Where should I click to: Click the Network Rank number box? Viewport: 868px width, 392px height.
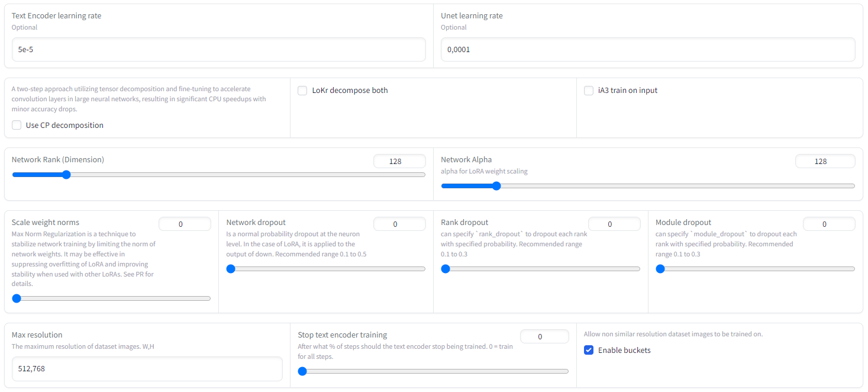[x=399, y=162]
